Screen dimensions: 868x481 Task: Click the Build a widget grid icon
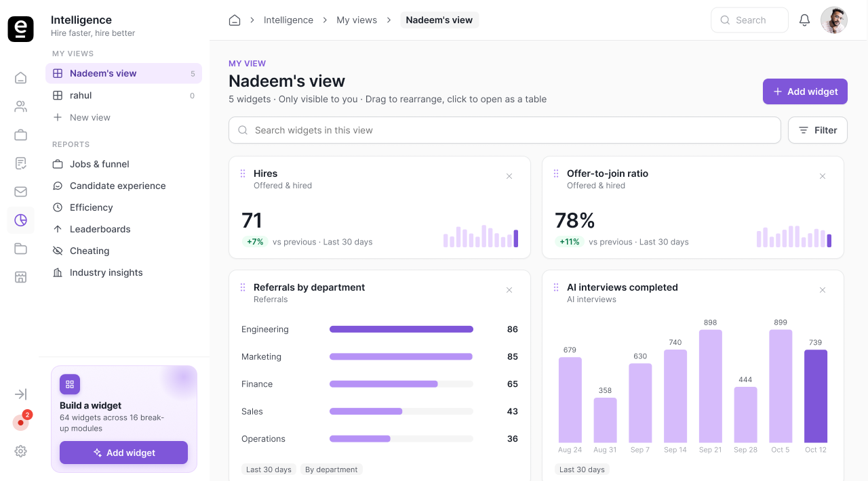pos(70,384)
